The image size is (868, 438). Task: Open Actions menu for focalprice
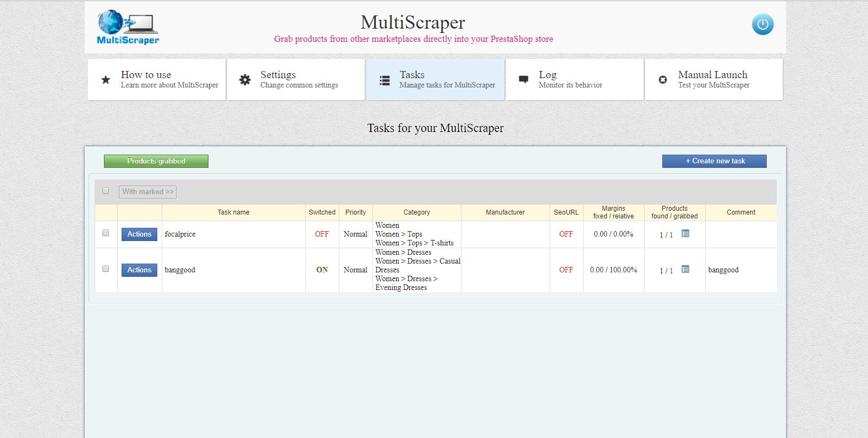(139, 234)
